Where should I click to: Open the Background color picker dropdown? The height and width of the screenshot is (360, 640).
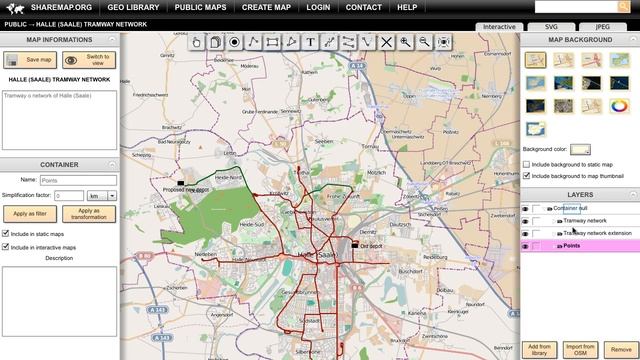pos(580,149)
